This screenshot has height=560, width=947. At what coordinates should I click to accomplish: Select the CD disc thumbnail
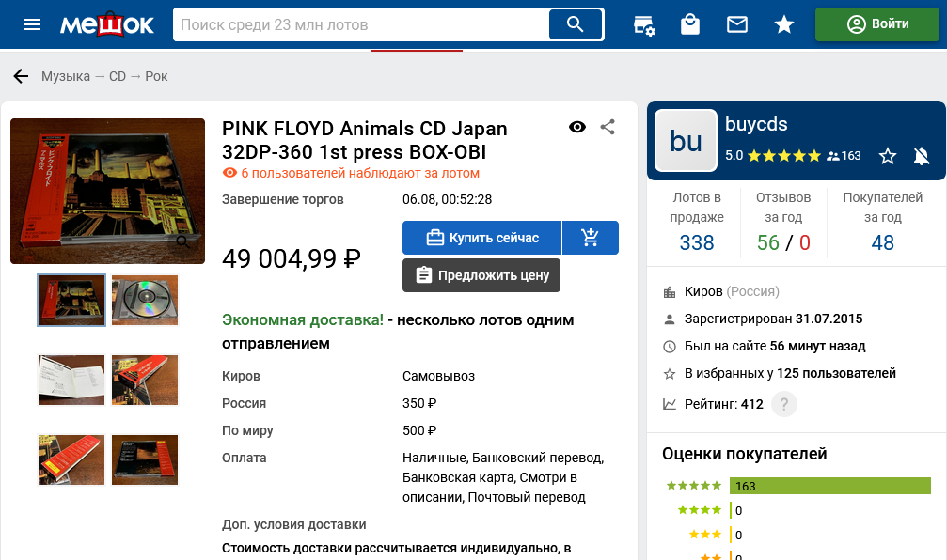click(x=145, y=300)
